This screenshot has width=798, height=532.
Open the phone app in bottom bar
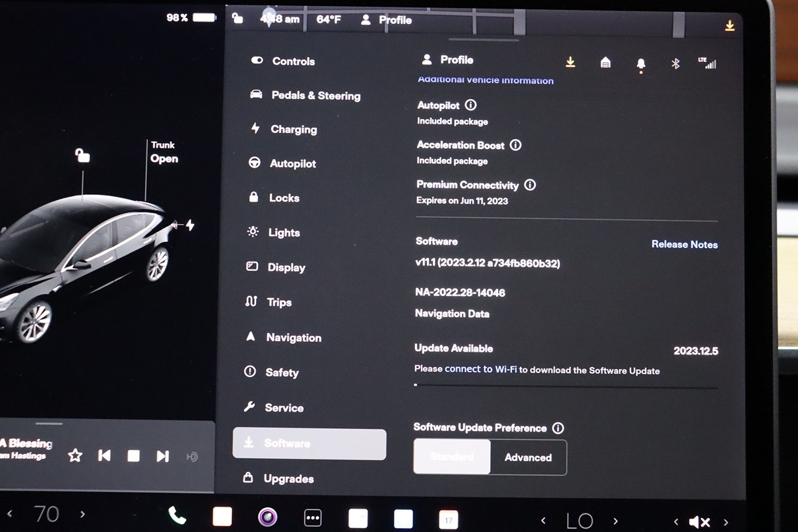[x=177, y=516]
